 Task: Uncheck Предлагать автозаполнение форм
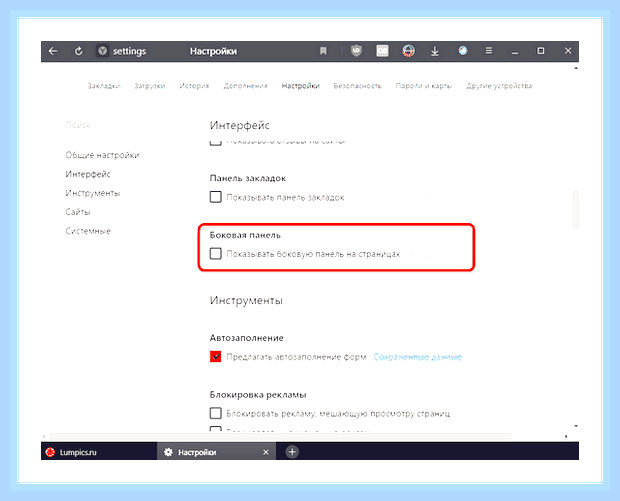click(x=215, y=357)
